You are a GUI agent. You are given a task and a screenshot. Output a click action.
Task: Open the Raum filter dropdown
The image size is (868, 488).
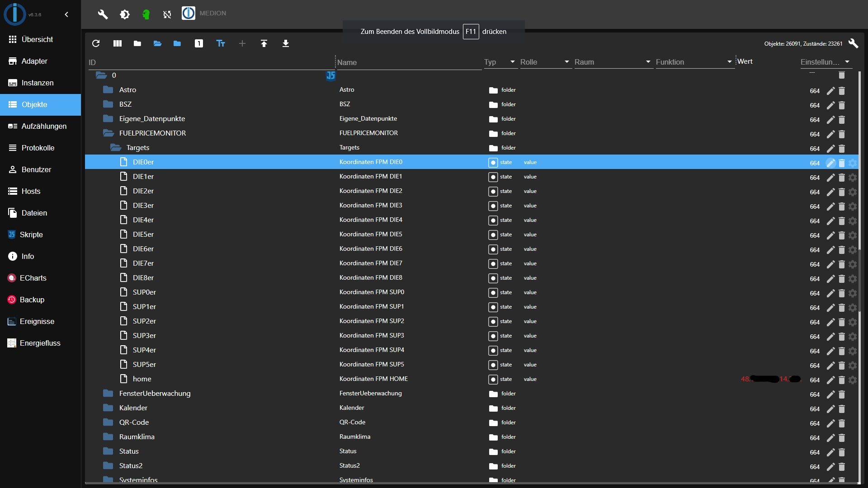tap(613, 62)
